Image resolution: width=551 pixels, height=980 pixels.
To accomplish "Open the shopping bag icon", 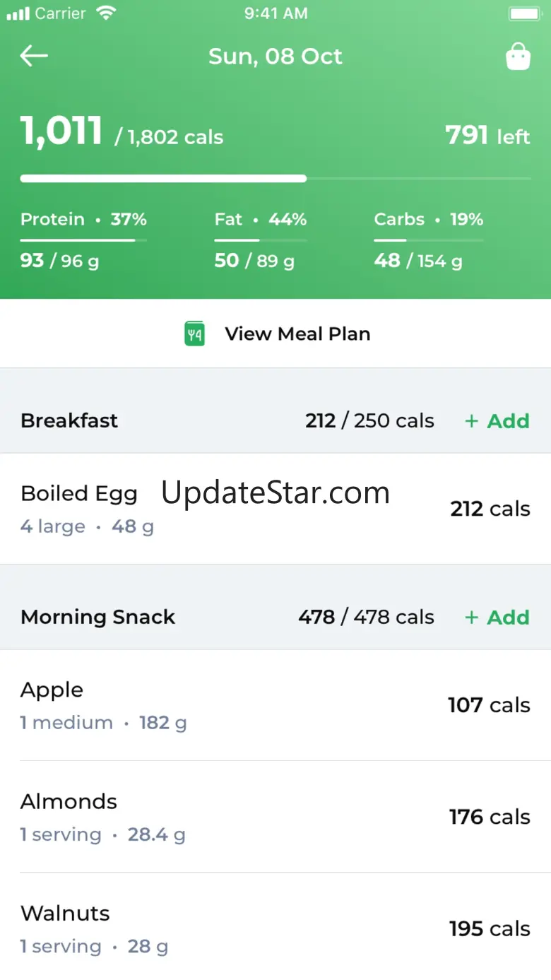I will pos(518,57).
